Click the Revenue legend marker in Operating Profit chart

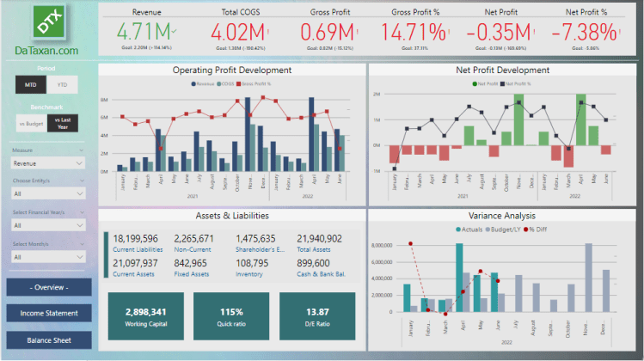click(193, 84)
